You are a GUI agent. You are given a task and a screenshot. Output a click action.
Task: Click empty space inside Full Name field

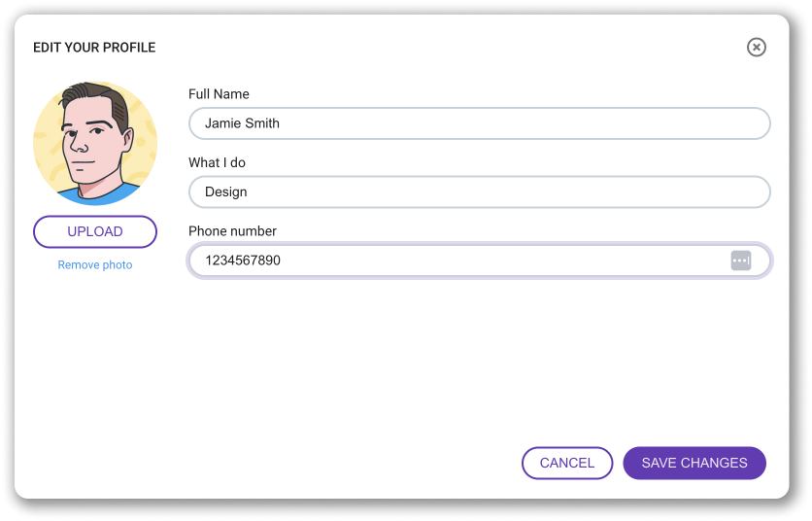518,123
